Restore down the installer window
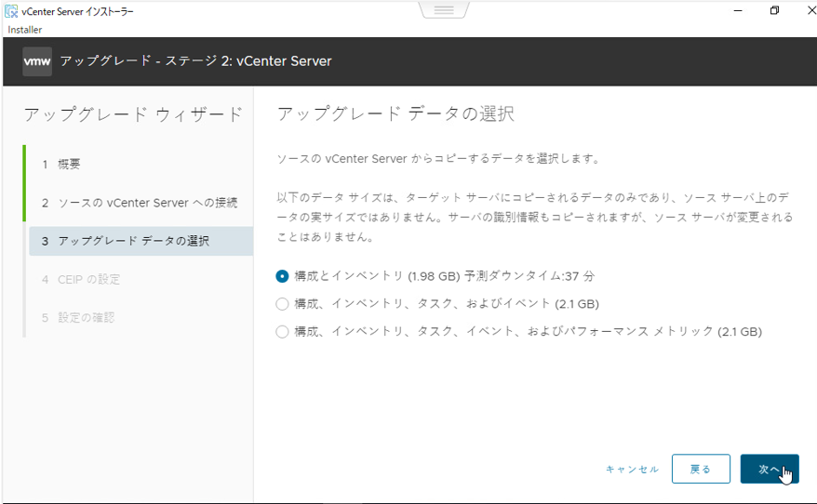The width and height of the screenshot is (817, 504). [x=774, y=10]
